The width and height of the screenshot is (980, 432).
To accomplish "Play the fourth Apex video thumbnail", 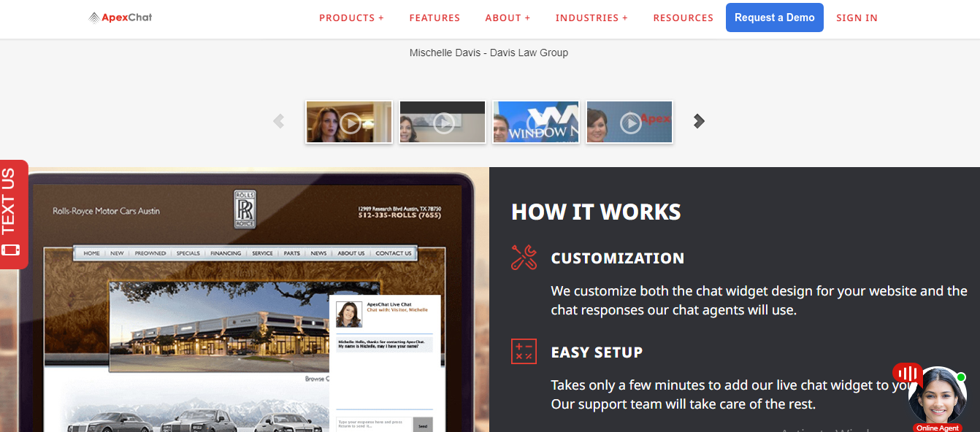I will [629, 122].
